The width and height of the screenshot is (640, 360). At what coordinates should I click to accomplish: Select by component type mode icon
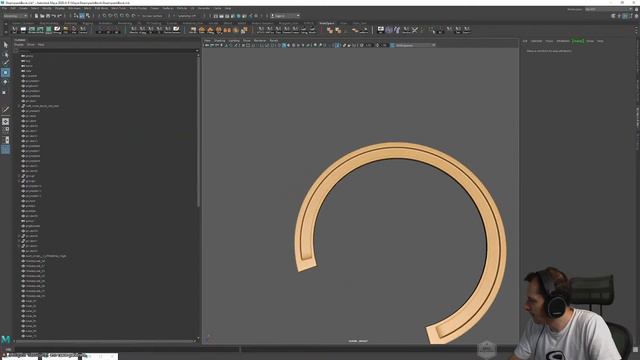87,16
